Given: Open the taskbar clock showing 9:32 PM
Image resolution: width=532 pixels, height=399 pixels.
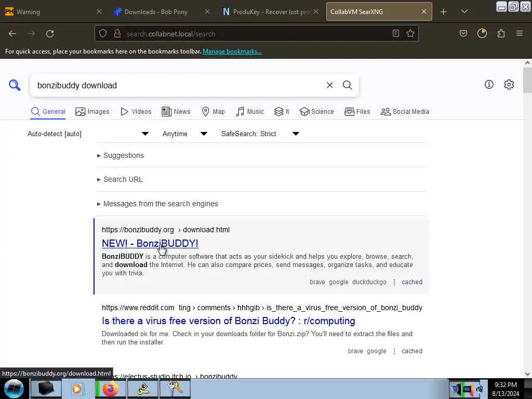Looking at the screenshot, I should click(x=506, y=389).
